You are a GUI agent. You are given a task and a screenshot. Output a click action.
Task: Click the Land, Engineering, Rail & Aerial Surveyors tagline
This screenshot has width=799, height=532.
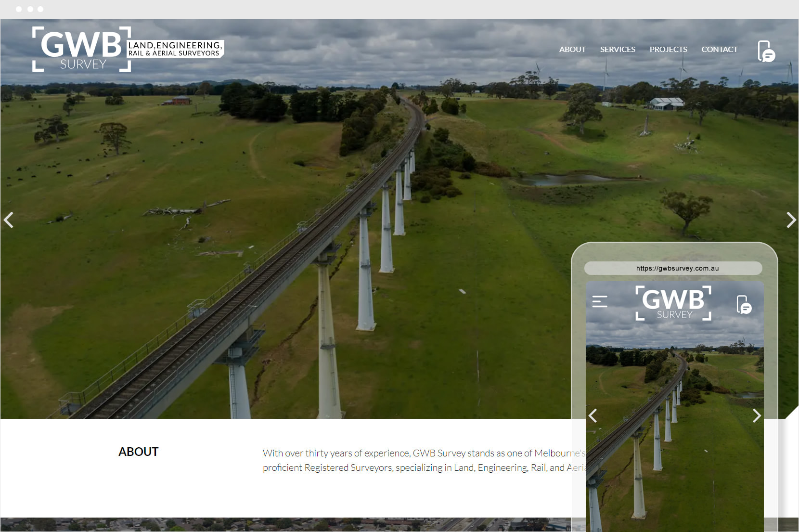click(x=175, y=49)
